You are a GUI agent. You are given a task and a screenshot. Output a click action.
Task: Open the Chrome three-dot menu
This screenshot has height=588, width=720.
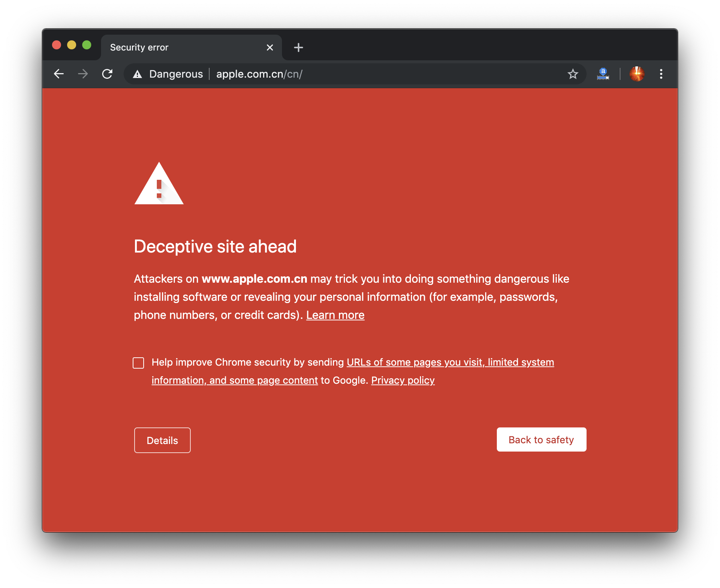(x=661, y=74)
